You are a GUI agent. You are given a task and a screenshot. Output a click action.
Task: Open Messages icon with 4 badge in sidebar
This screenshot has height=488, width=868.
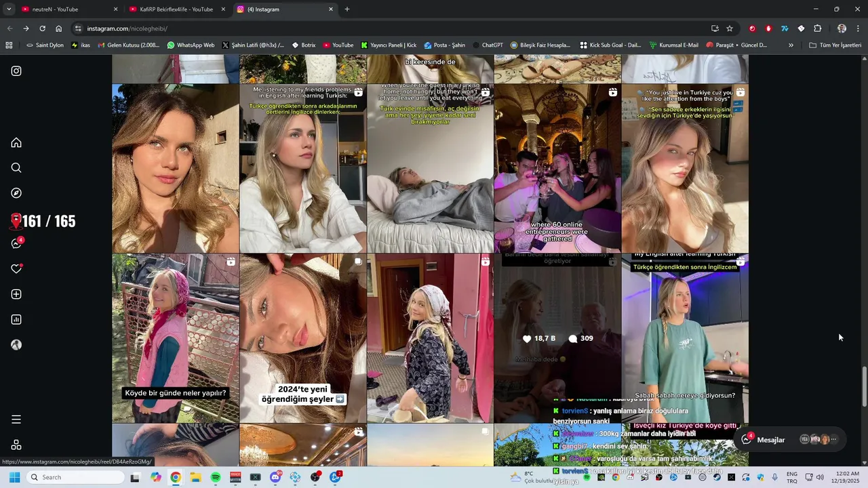tap(16, 243)
